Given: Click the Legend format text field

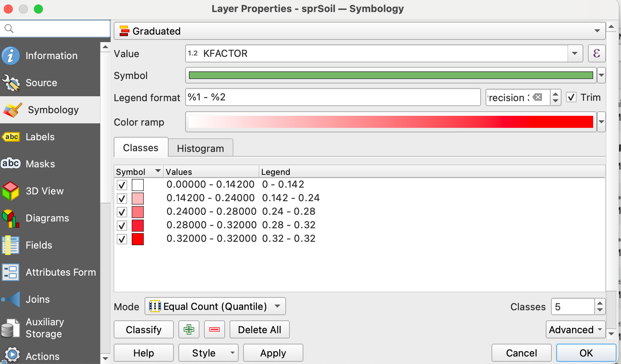Looking at the screenshot, I should 333,97.
